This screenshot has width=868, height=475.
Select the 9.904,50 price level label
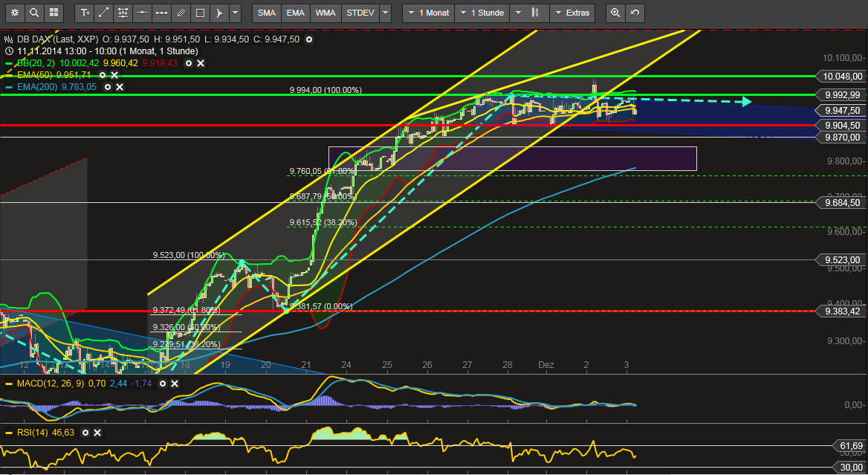pyautogui.click(x=841, y=126)
